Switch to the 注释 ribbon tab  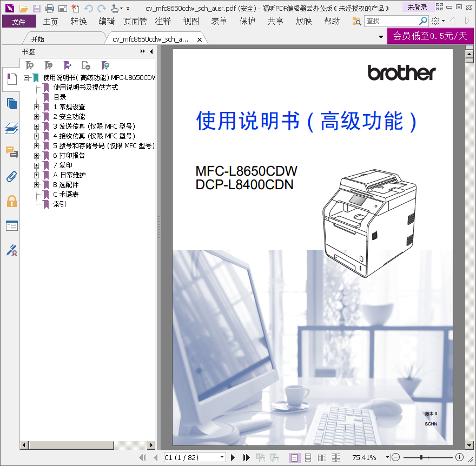click(x=163, y=21)
